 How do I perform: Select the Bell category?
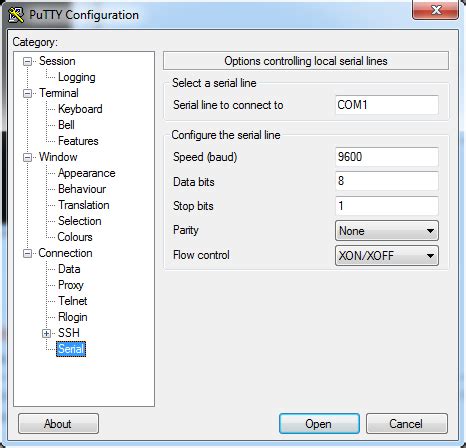(66, 125)
